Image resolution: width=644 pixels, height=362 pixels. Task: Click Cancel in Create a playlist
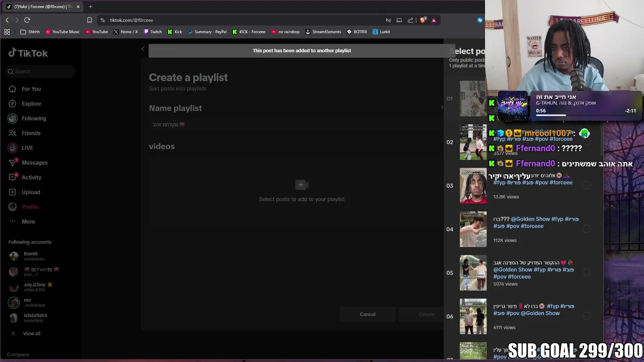coord(367,314)
